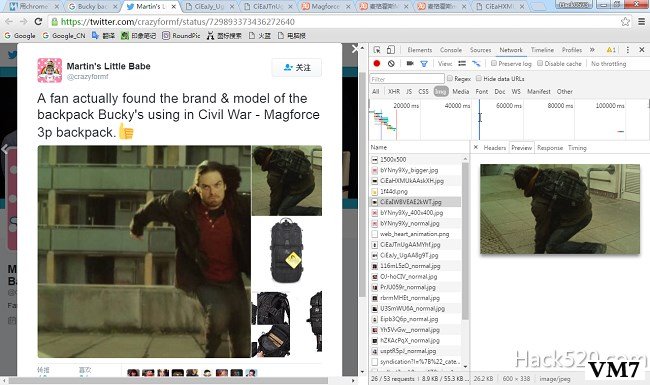This screenshot has height=385, width=650.
Task: Click the inspect element picker icon
Action: coord(377,50)
